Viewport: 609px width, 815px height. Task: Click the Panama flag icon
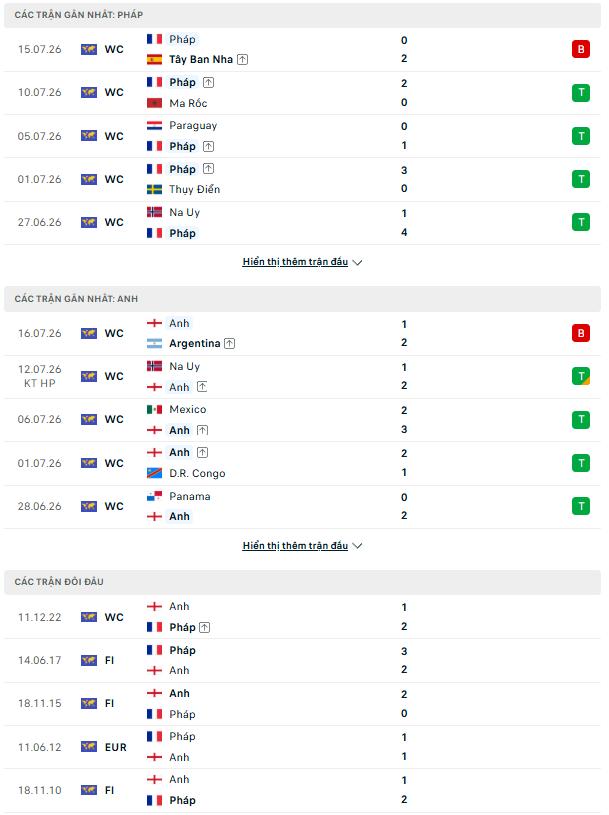click(x=154, y=496)
